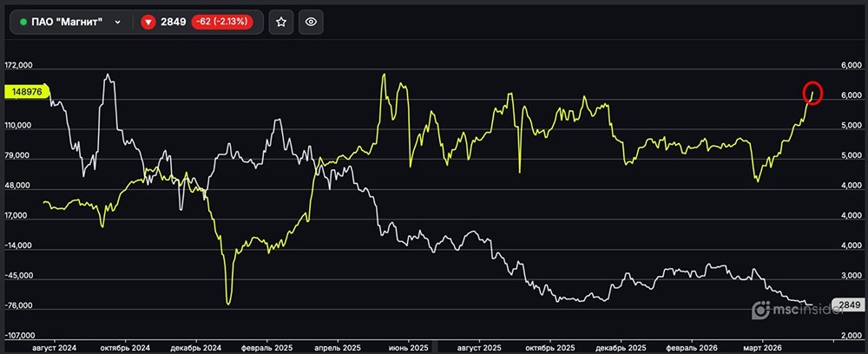The height and width of the screenshot is (354, 868).
Task: Click the -107,000 axis label
Action: pos(19,336)
